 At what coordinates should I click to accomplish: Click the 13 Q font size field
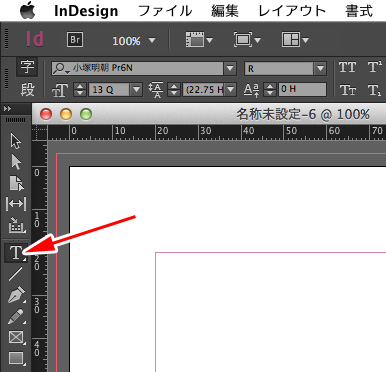coord(109,90)
